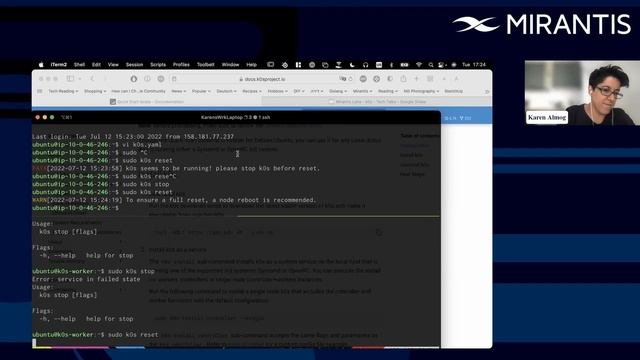This screenshot has height=360, width=640.
Task: Open the Sketchfab bookmark
Action: (x=453, y=91)
